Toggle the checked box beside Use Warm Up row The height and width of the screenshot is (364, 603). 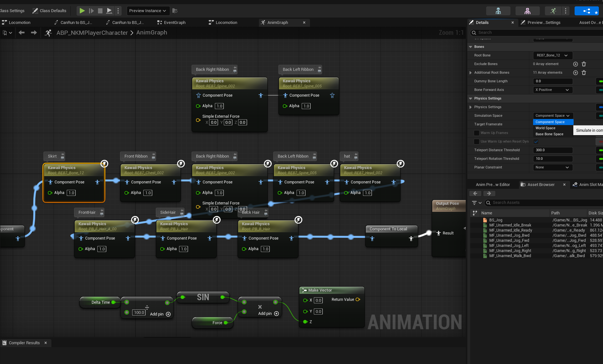[536, 142]
